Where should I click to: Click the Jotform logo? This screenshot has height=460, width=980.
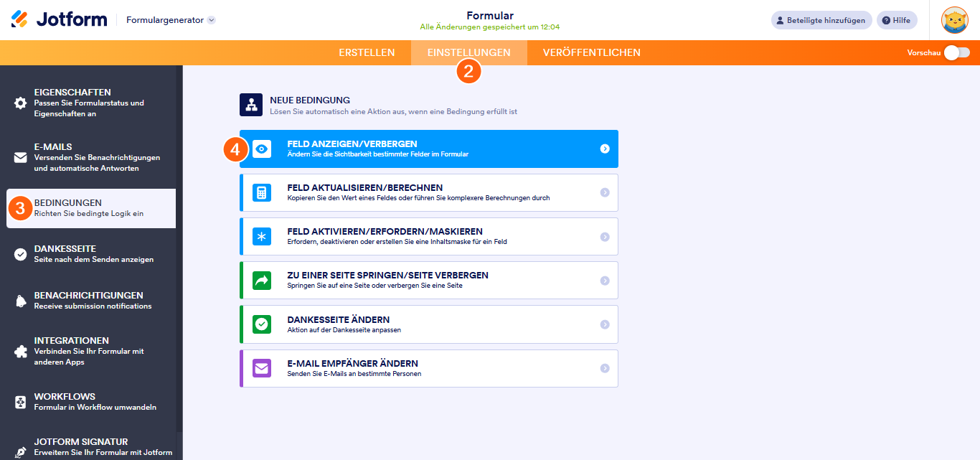(59, 19)
